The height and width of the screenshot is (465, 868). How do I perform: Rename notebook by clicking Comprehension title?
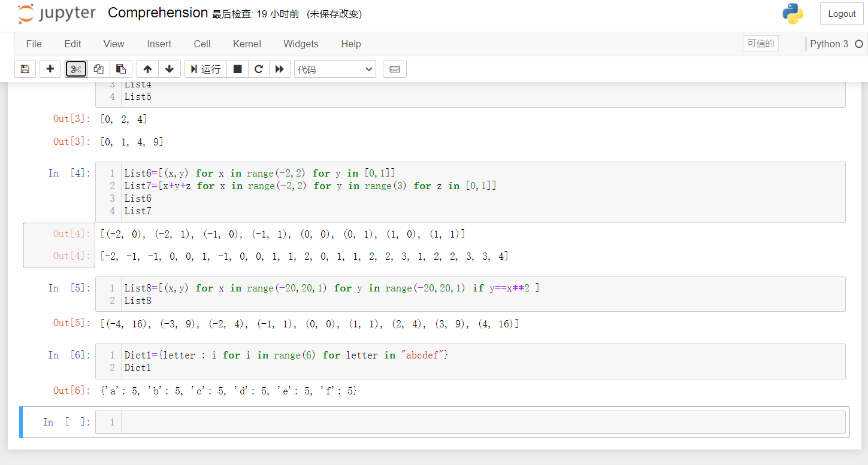tap(158, 13)
